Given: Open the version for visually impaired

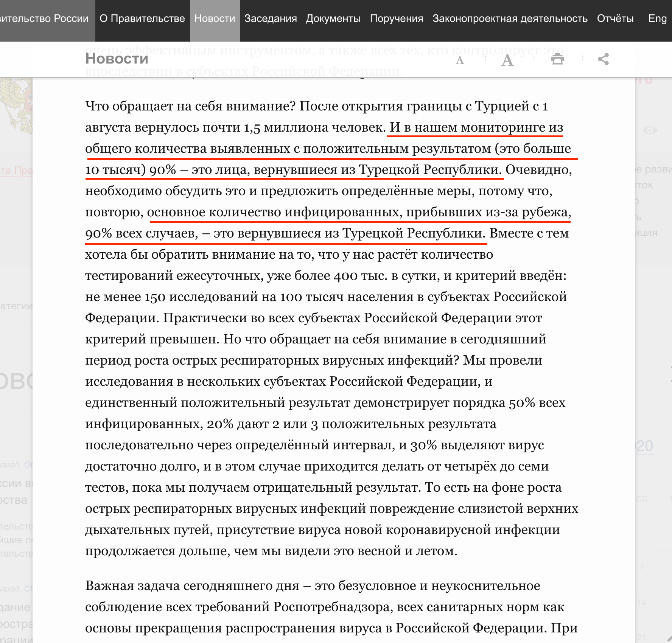Looking at the screenshot, I should 650,131.
